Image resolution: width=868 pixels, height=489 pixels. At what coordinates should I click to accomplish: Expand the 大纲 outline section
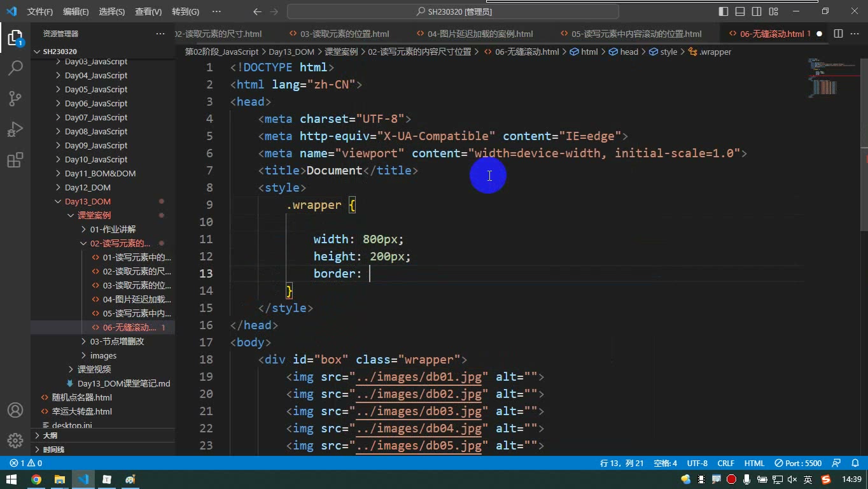[x=102, y=436]
